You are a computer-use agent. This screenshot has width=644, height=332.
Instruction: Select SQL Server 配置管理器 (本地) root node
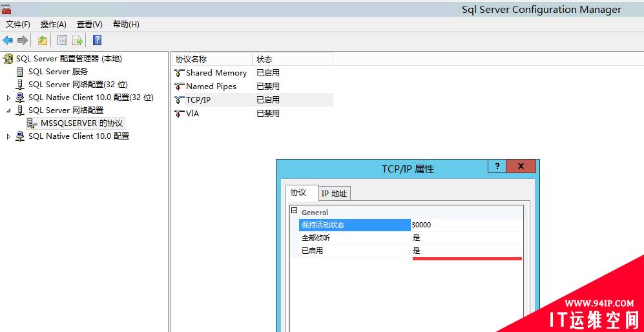[x=69, y=59]
